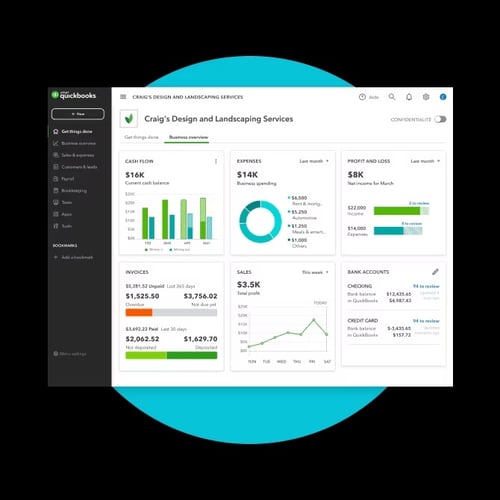Click Credit Card review link
The height and width of the screenshot is (500, 500).
tap(426, 321)
